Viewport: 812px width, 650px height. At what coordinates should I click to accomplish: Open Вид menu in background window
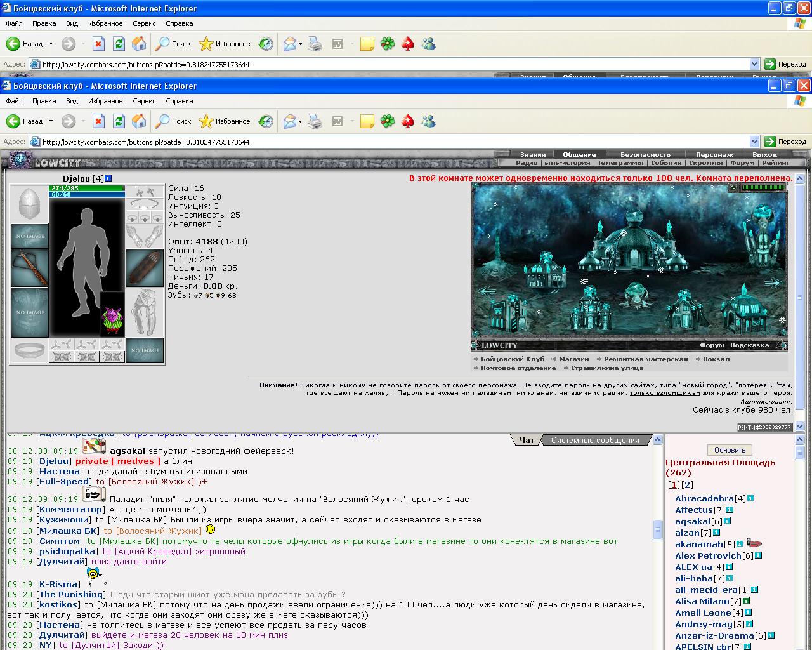[x=72, y=23]
